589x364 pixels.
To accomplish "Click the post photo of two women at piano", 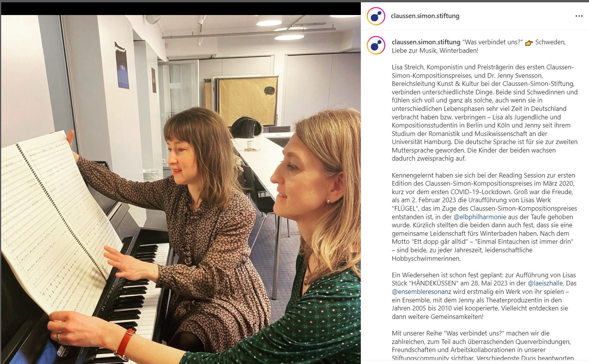I will [181, 189].
